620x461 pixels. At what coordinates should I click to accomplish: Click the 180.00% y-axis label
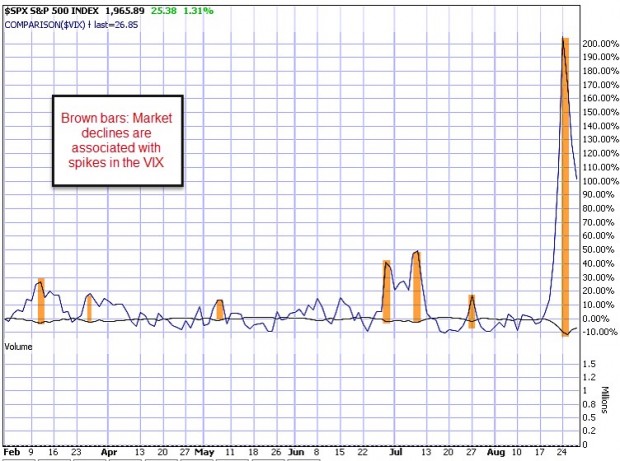(601, 71)
